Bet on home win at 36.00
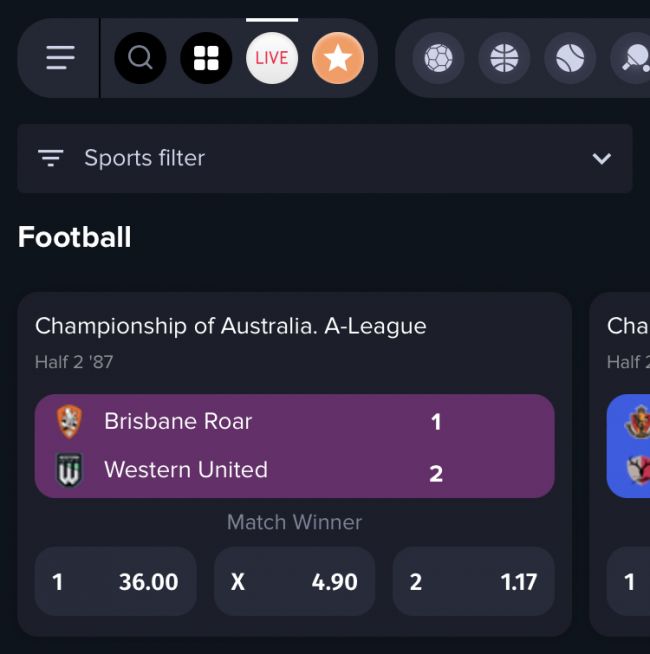This screenshot has height=654, width=650. [x=115, y=581]
